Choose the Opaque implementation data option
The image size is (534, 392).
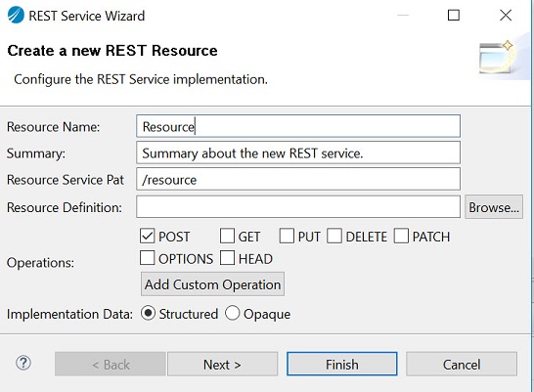click(232, 314)
